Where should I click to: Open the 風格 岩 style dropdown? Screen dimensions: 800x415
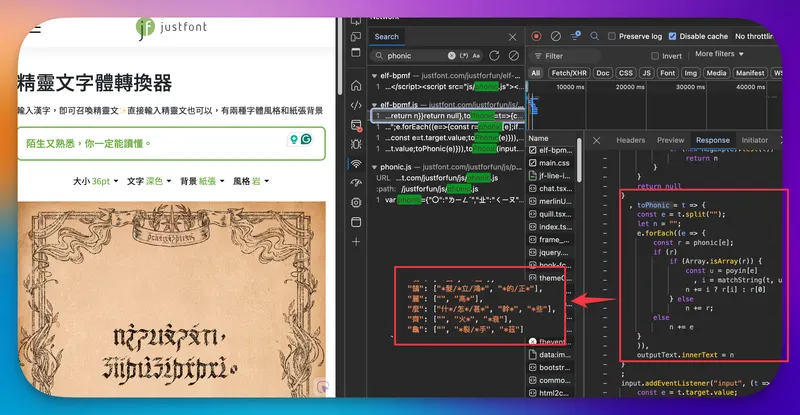click(251, 181)
